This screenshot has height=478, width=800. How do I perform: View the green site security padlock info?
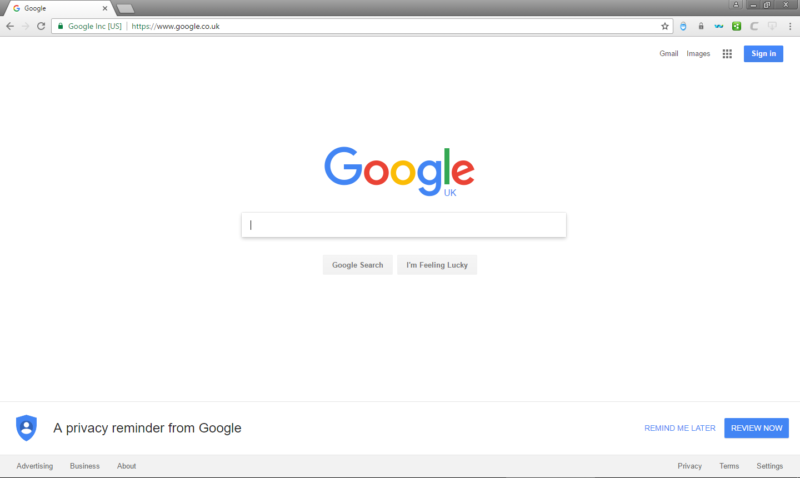pyautogui.click(x=60, y=26)
